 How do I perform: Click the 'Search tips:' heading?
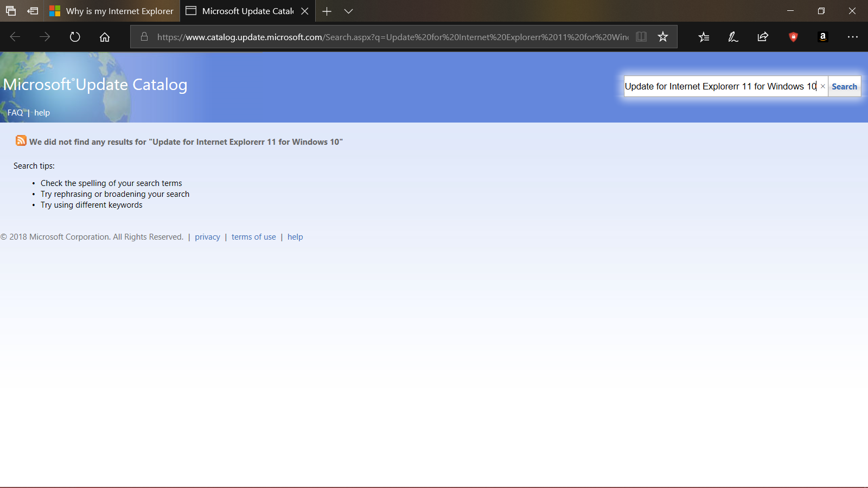coord(34,166)
